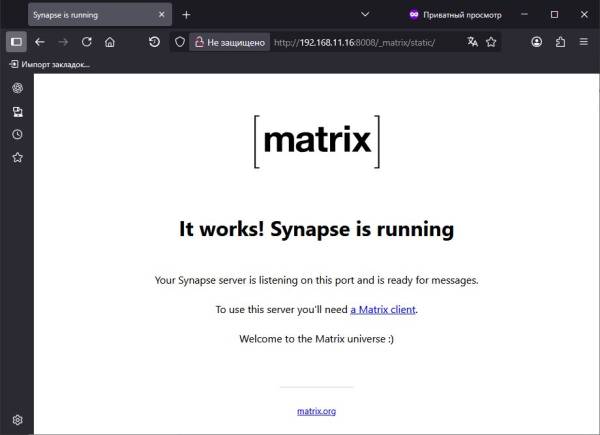Click the 'Не защищено' security indicator
This screenshot has width=600, height=435.
[229, 42]
